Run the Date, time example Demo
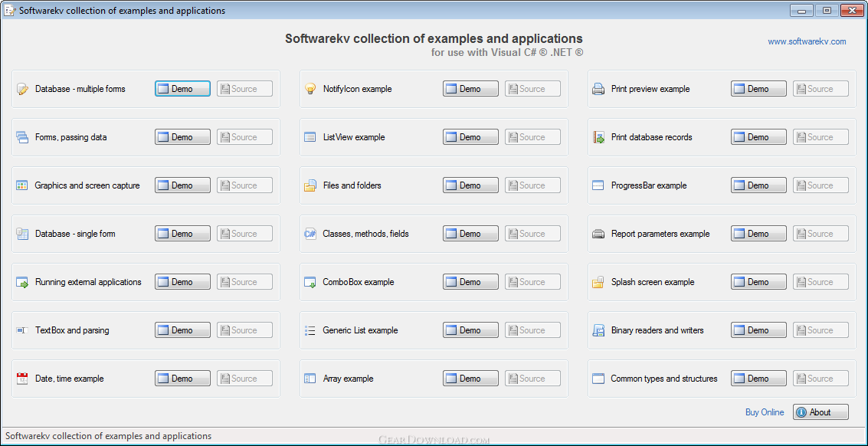This screenshot has width=868, height=446. tap(182, 379)
